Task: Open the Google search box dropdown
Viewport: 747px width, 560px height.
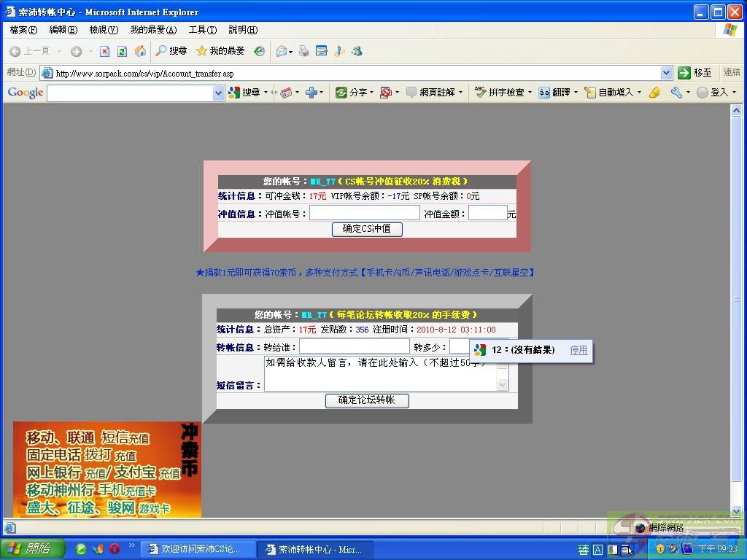Action: [217, 93]
